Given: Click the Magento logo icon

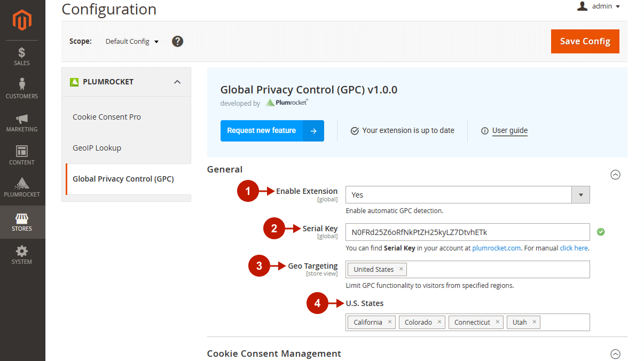Looking at the screenshot, I should pyautogui.click(x=22, y=20).
